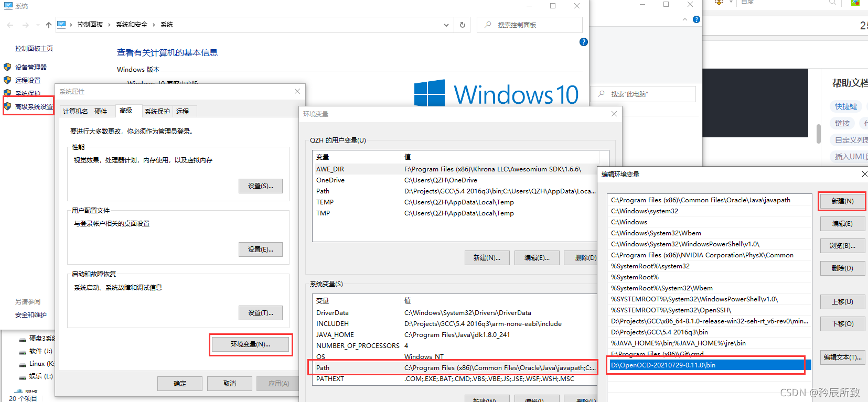The width and height of the screenshot is (868, 402).
Task: Select %SystemRoot%\System32\Wbem path entry
Action: (x=710, y=288)
